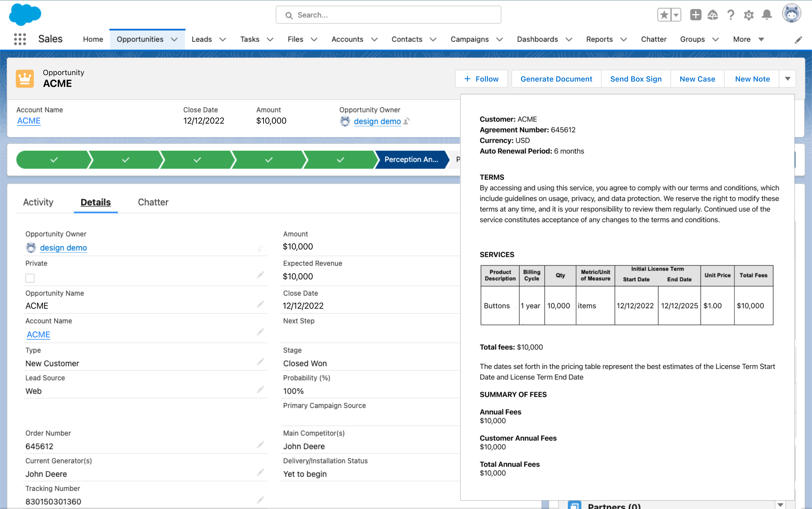Expand more actions dropdown beside New Note
The height and width of the screenshot is (509, 812).
(787, 79)
